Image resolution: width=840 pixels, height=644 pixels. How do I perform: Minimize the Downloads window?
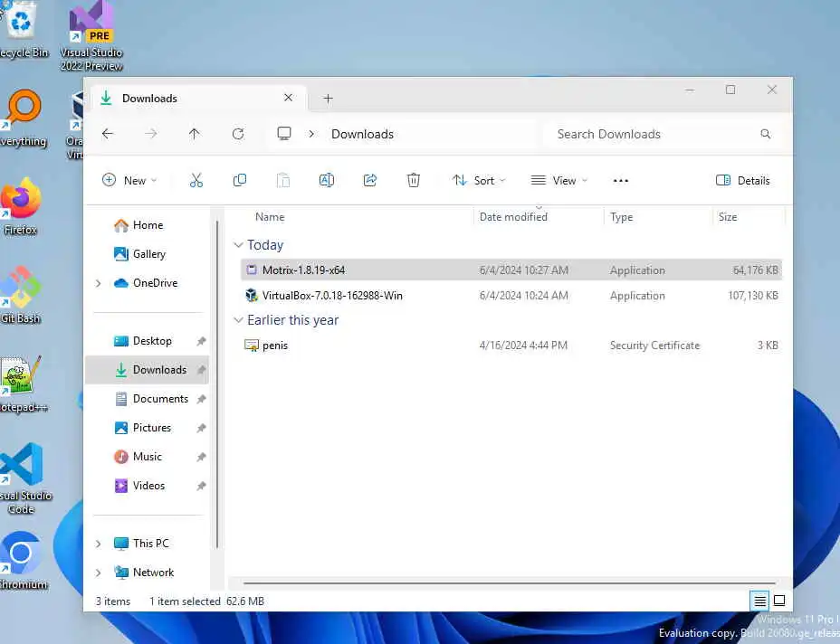[690, 90]
